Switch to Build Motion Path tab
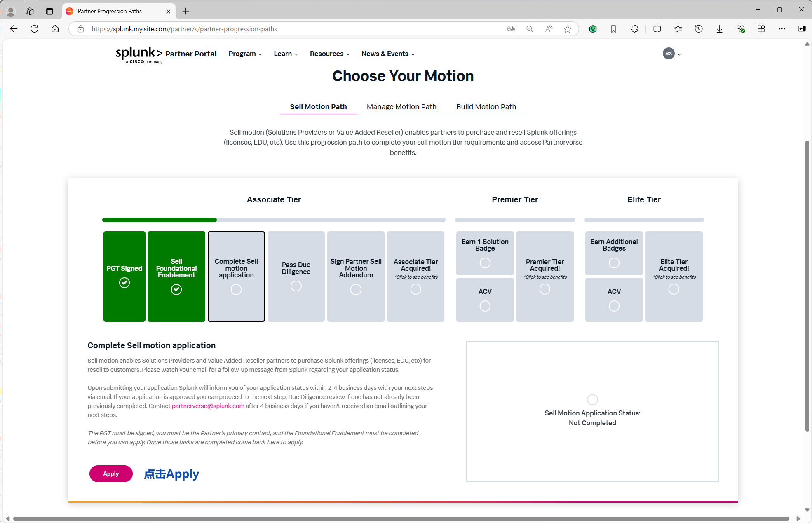Image resolution: width=812 pixels, height=523 pixels. (486, 107)
